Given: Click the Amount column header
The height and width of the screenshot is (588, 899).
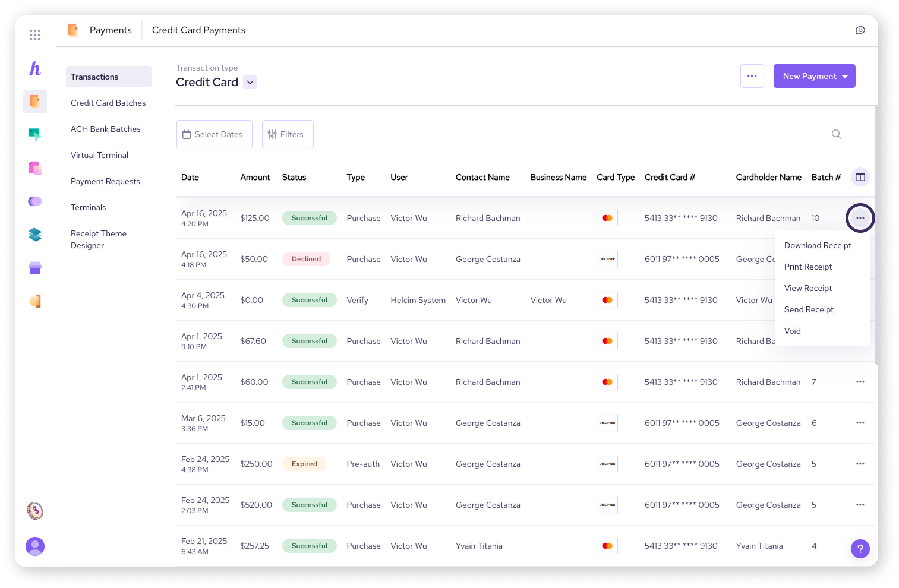Looking at the screenshot, I should [x=255, y=177].
